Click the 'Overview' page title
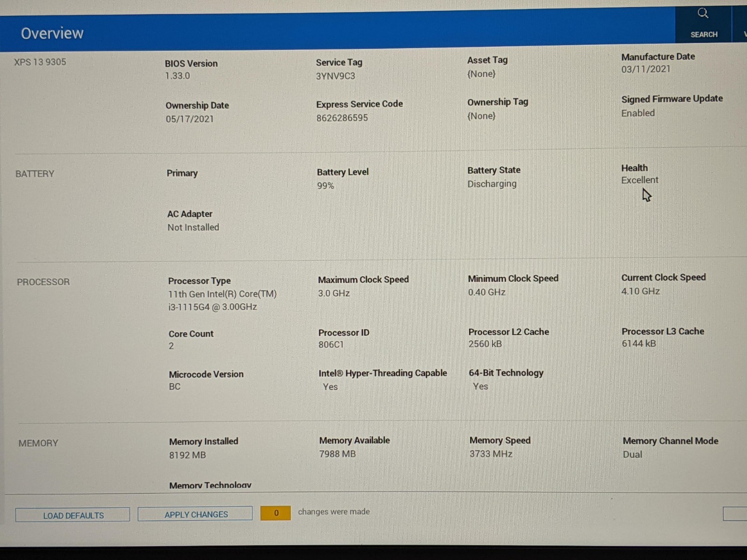The image size is (747, 560). tap(52, 33)
